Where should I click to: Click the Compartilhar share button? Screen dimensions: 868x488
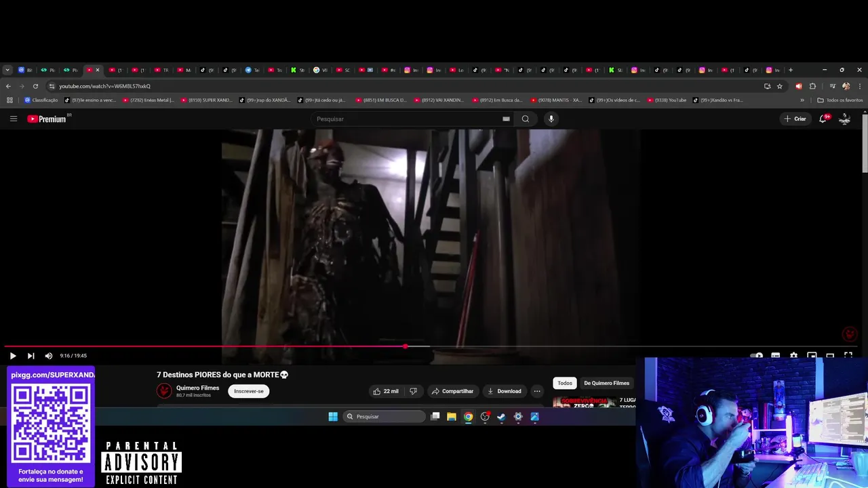(452, 391)
